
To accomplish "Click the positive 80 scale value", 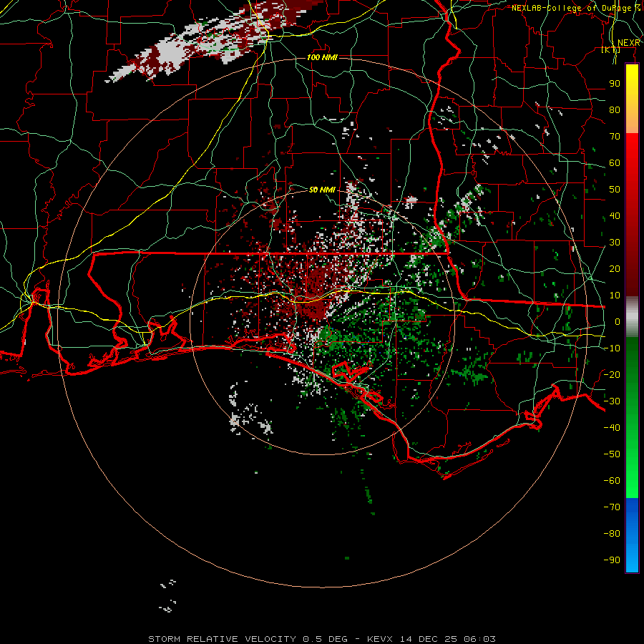I will point(615,110).
